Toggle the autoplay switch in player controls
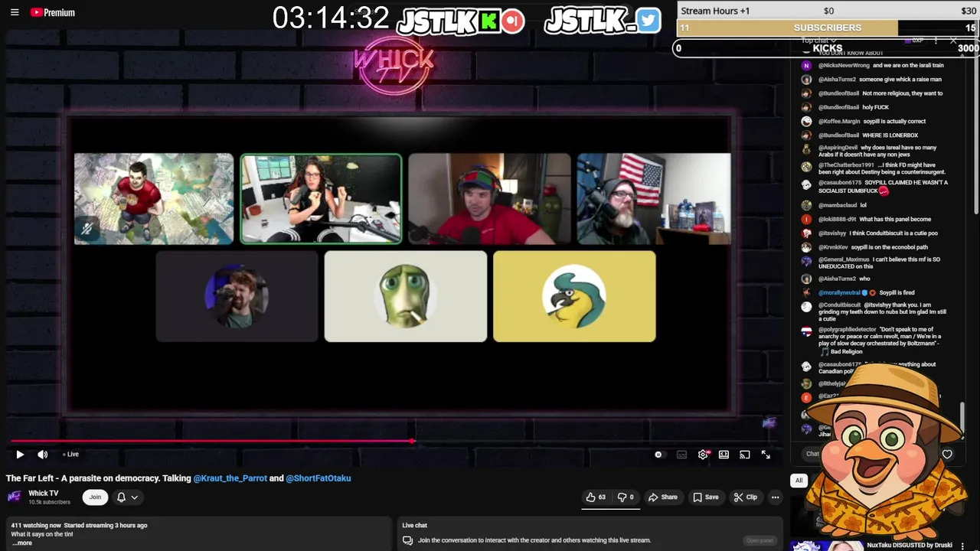 tap(658, 455)
